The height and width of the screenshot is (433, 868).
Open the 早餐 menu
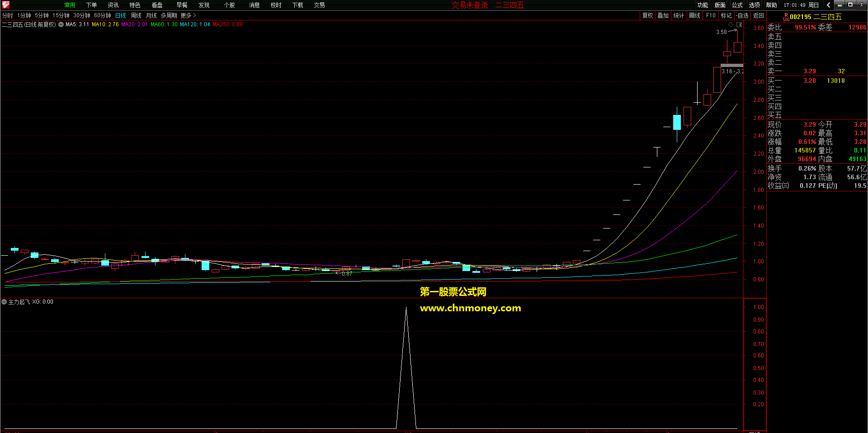(x=182, y=5)
